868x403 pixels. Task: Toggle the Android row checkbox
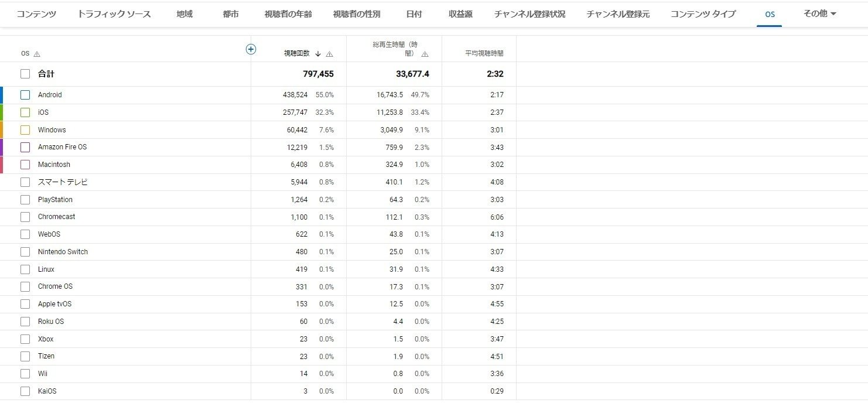25,95
